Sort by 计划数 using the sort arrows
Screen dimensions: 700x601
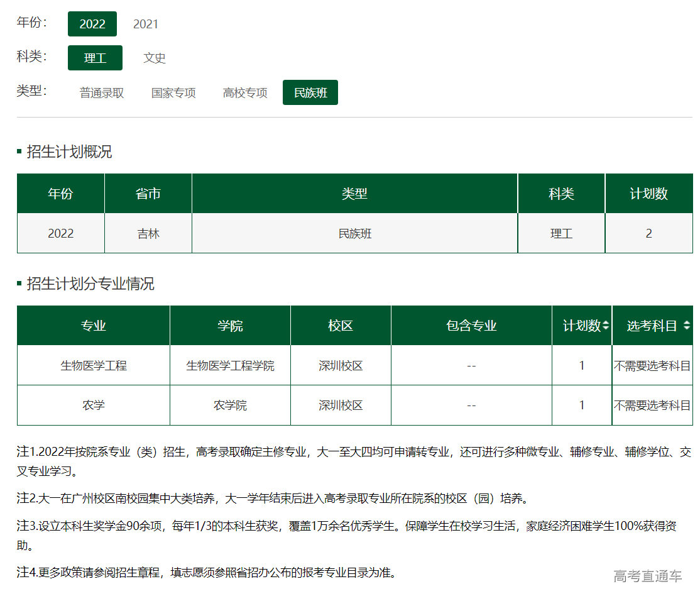click(x=606, y=326)
